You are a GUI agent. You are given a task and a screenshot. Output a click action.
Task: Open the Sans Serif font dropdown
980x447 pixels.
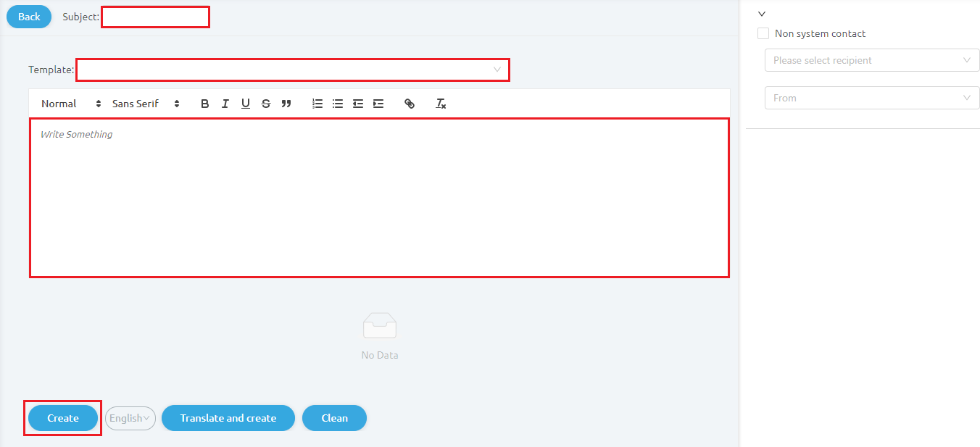pyautogui.click(x=146, y=104)
